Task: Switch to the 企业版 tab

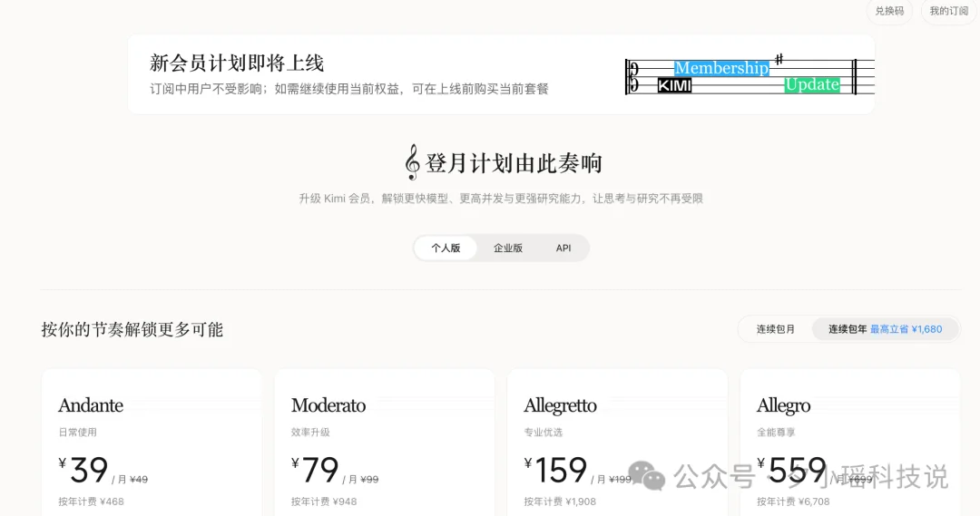Action: 507,248
